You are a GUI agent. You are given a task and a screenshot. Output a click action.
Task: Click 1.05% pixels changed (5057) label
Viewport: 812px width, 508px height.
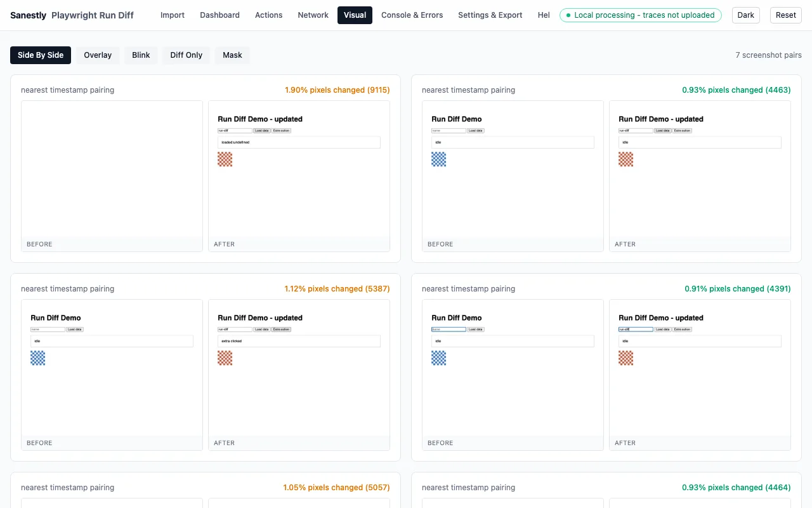click(x=337, y=488)
